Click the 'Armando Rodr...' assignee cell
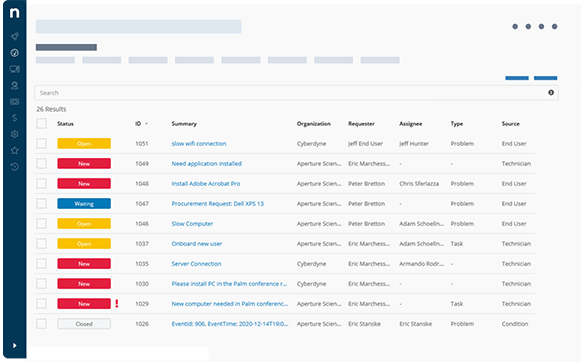The height and width of the screenshot is (362, 584). 421,264
